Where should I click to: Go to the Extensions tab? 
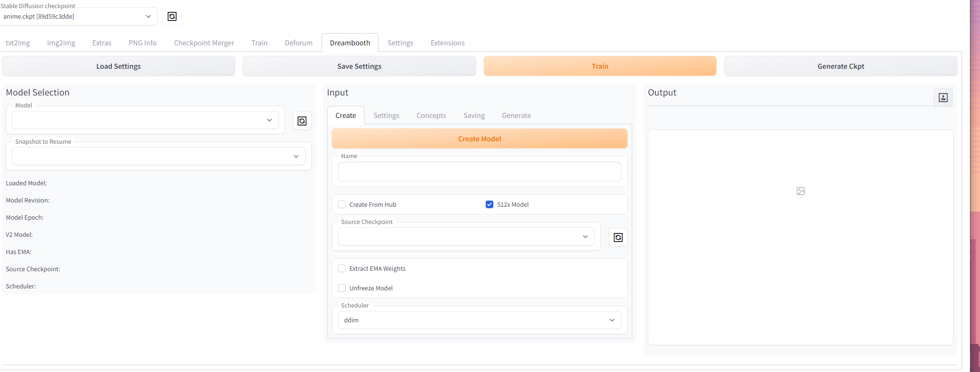(447, 43)
